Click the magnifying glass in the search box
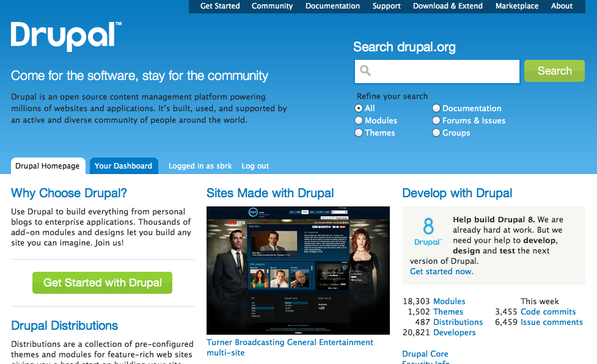The image size is (597, 364). pyautogui.click(x=365, y=71)
